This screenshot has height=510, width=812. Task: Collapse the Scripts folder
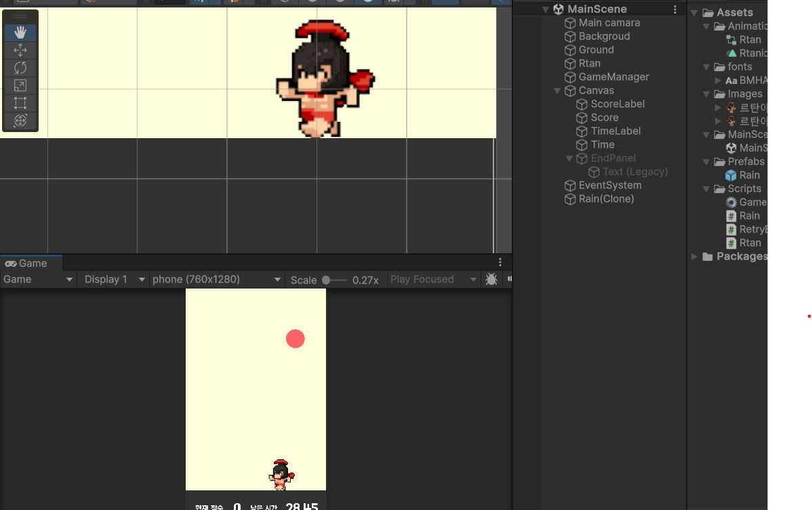coord(706,189)
